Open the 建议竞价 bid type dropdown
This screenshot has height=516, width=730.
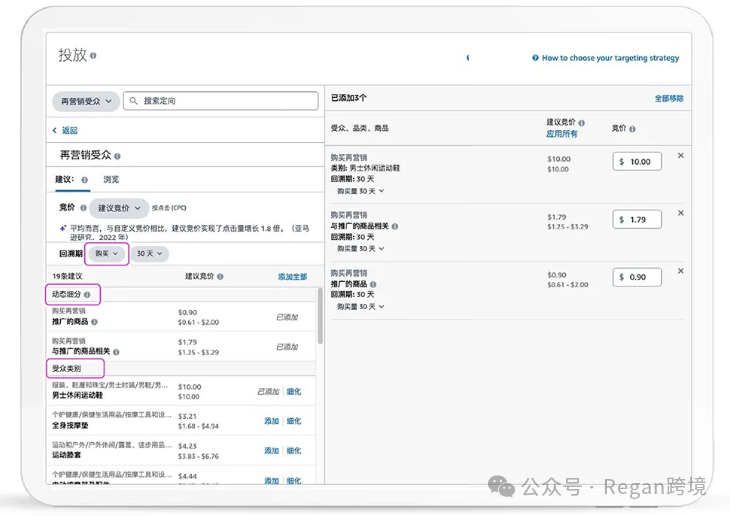point(119,208)
